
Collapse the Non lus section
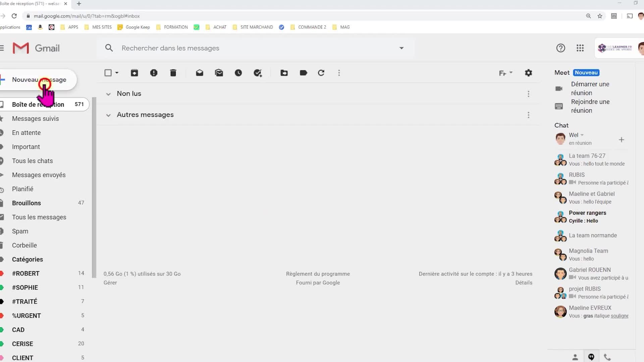[x=108, y=94]
